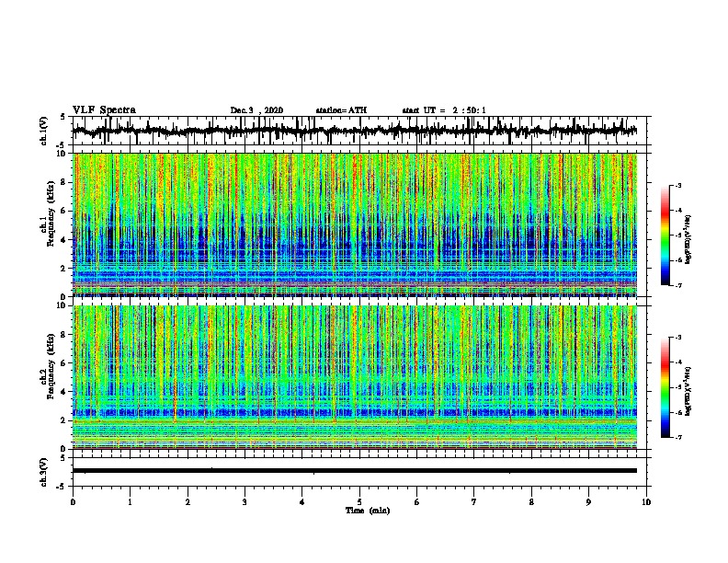Click the upper colorbar unit label log(PSD)
The image size is (728, 563).
pyautogui.click(x=688, y=240)
